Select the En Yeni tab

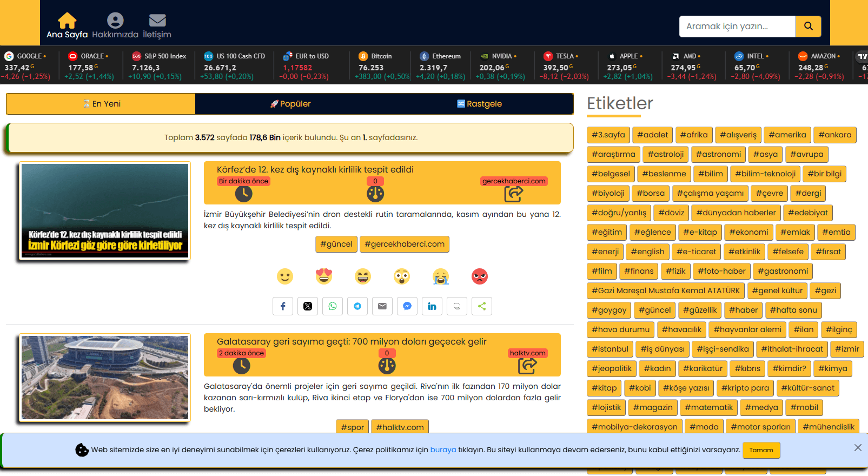pyautogui.click(x=101, y=104)
